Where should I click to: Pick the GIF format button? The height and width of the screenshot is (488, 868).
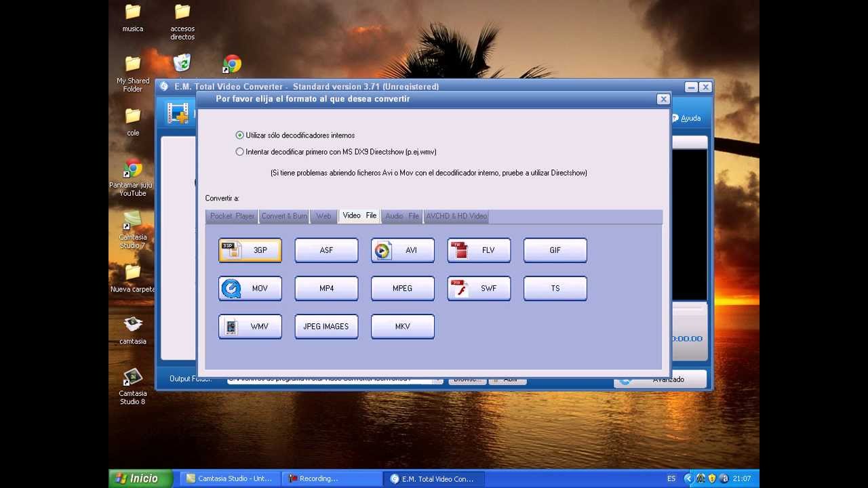(555, 250)
